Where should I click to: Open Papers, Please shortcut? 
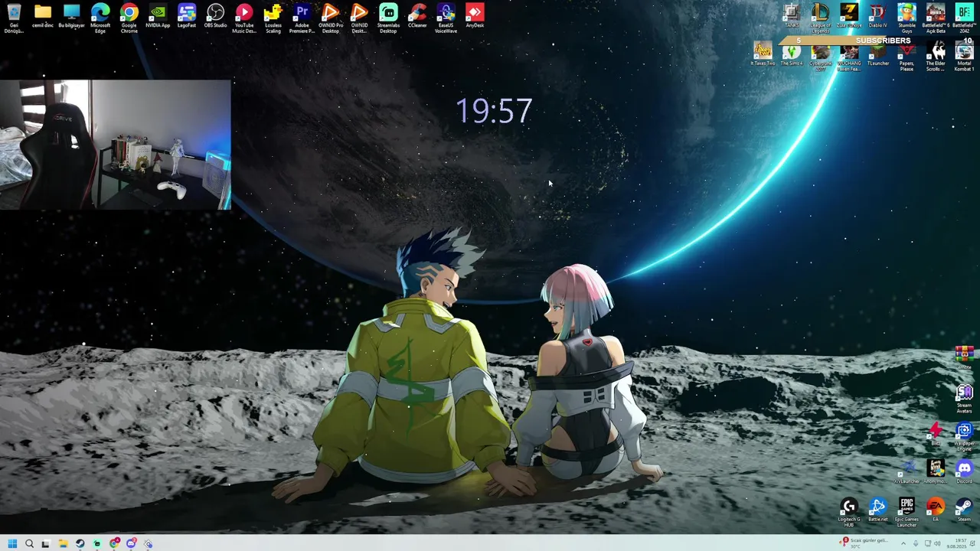coord(906,57)
